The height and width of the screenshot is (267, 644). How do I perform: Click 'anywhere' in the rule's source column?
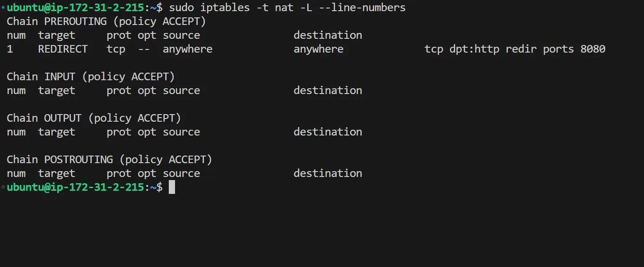pos(187,49)
